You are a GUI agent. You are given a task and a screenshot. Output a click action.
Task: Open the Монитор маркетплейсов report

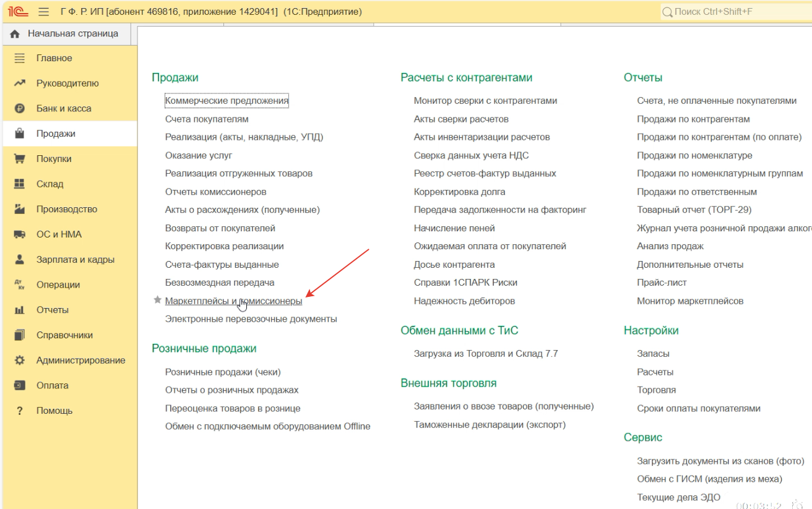pyautogui.click(x=690, y=301)
